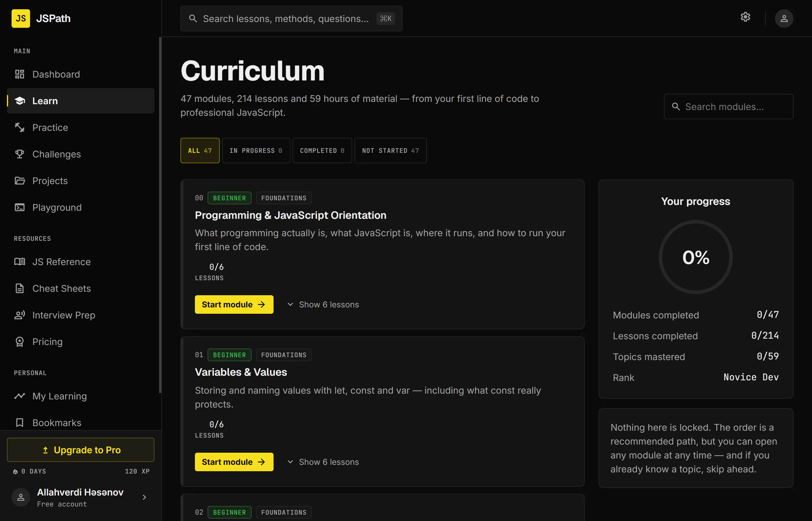Image resolution: width=812 pixels, height=521 pixels.
Task: Open My Learning in sidebar
Action: coord(80,396)
